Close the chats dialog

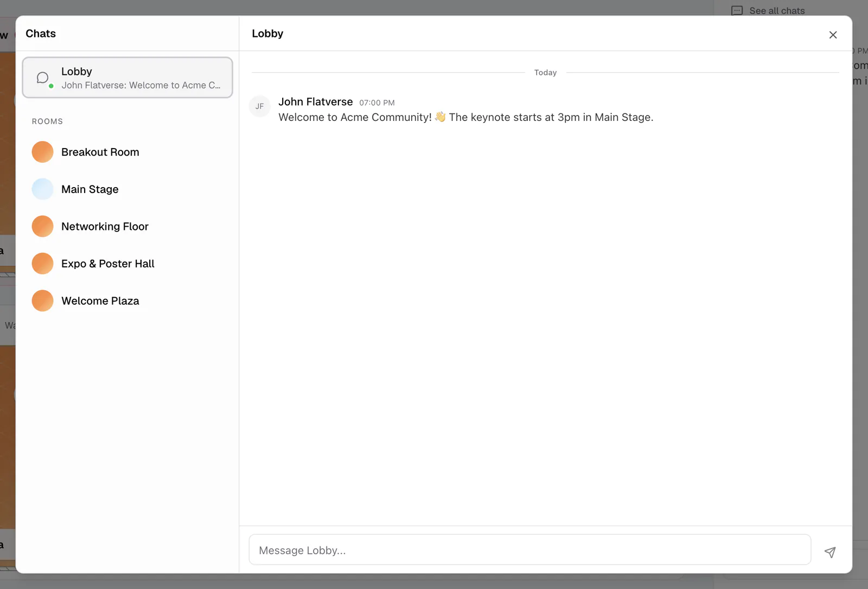pyautogui.click(x=833, y=35)
